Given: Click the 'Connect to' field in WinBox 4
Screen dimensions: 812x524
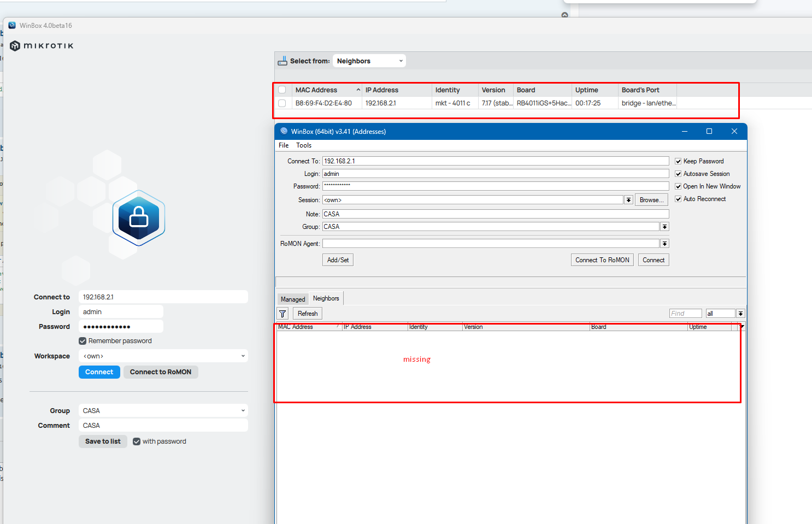Looking at the screenshot, I should tap(163, 297).
